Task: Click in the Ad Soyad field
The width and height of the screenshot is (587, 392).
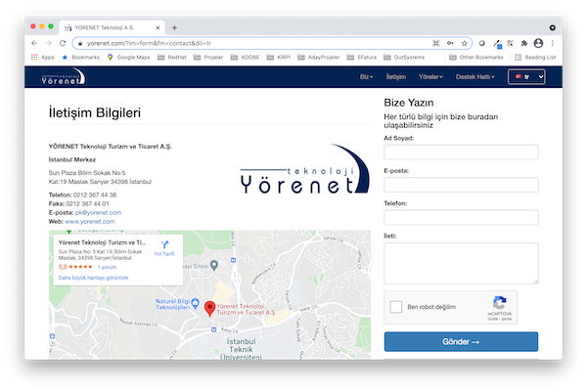Action: pyautogui.click(x=461, y=152)
